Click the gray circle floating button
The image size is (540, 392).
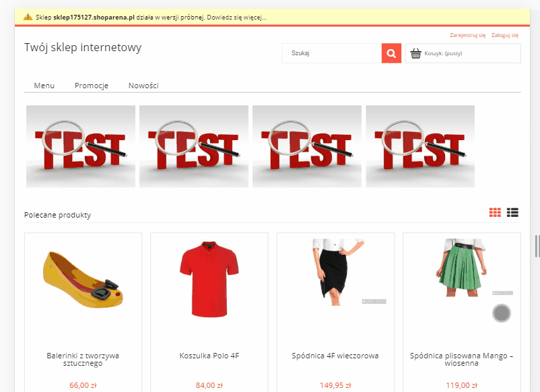point(502,313)
